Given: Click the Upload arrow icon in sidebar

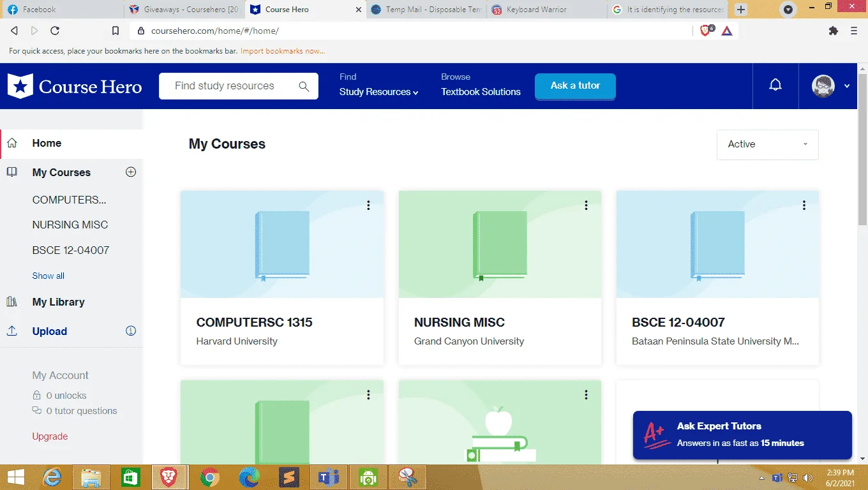Looking at the screenshot, I should 11,331.
